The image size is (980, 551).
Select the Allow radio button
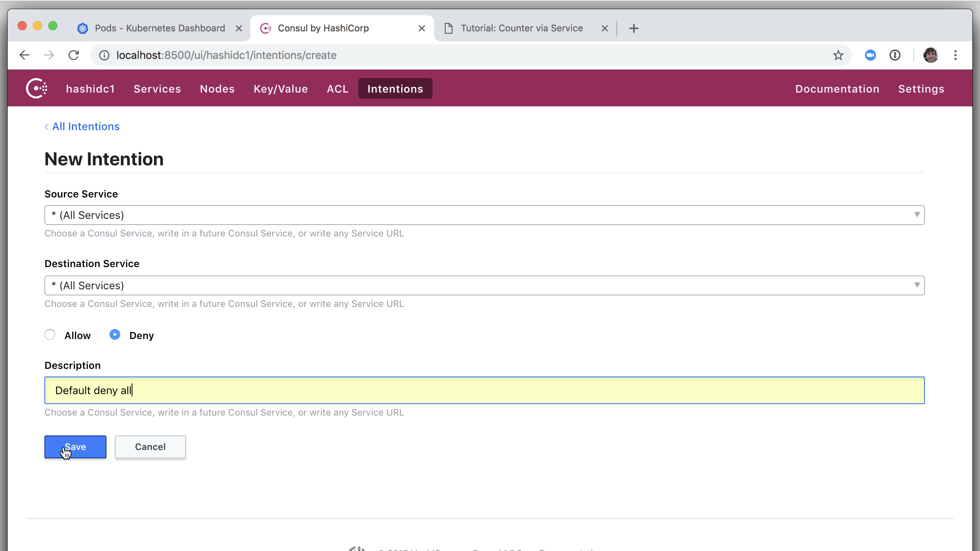click(50, 335)
